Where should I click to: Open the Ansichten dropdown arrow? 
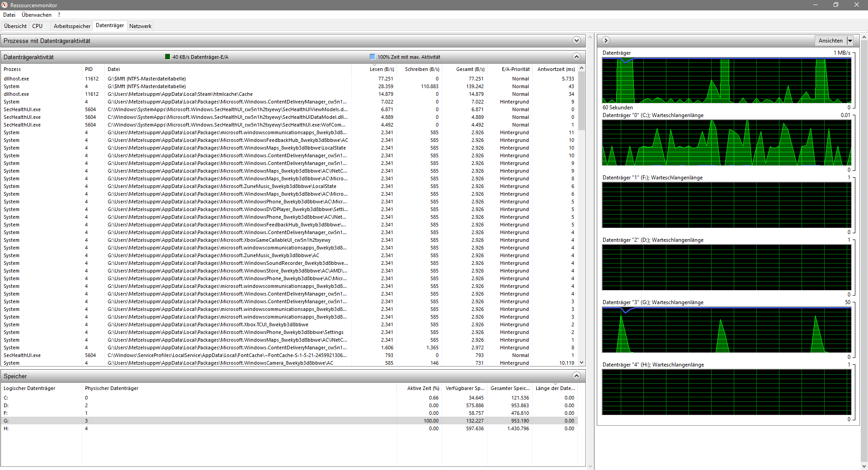pyautogui.click(x=850, y=41)
